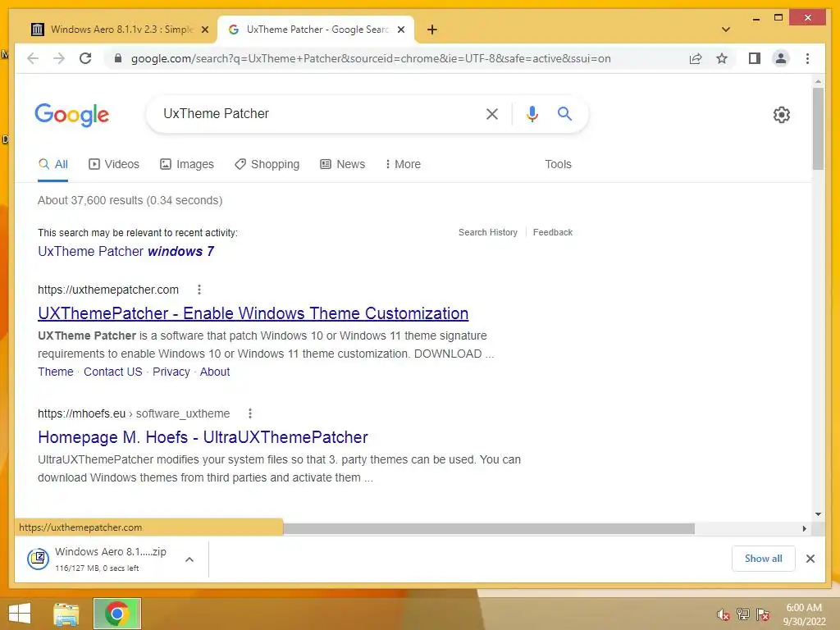Viewport: 840px width, 630px height.
Task: Select the UxTheme Patcher Google Search tab
Action: [x=316, y=30]
